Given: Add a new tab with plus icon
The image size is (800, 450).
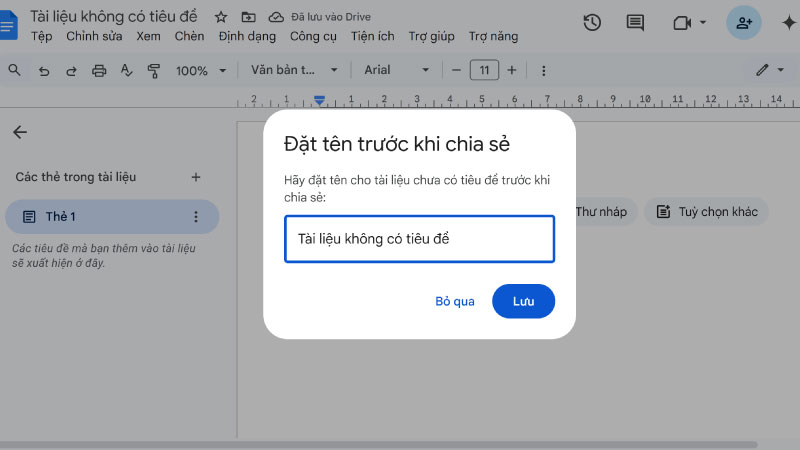Looking at the screenshot, I should (196, 177).
